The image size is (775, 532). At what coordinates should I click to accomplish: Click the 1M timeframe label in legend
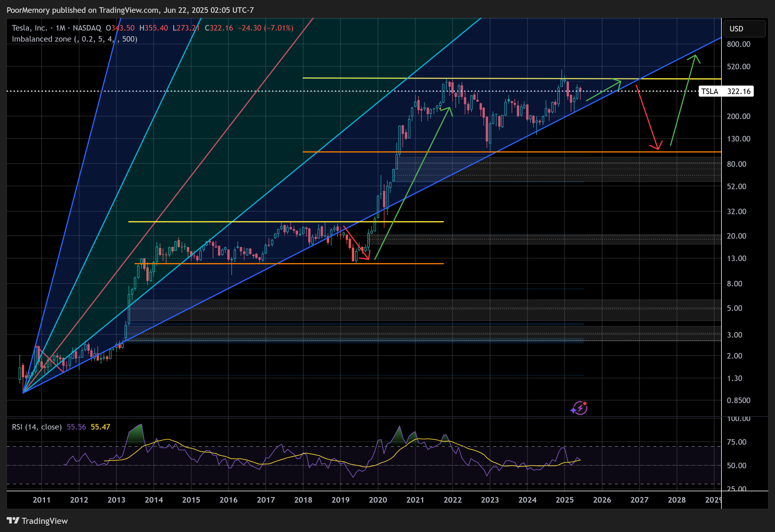coord(60,28)
